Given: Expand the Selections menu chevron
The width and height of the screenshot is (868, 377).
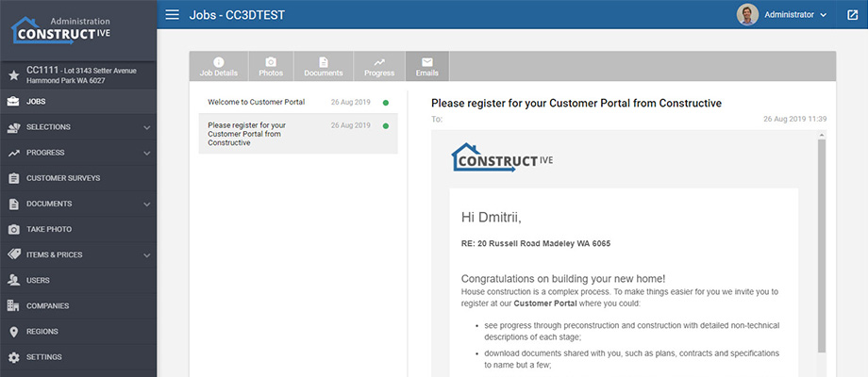Looking at the screenshot, I should coord(146,127).
